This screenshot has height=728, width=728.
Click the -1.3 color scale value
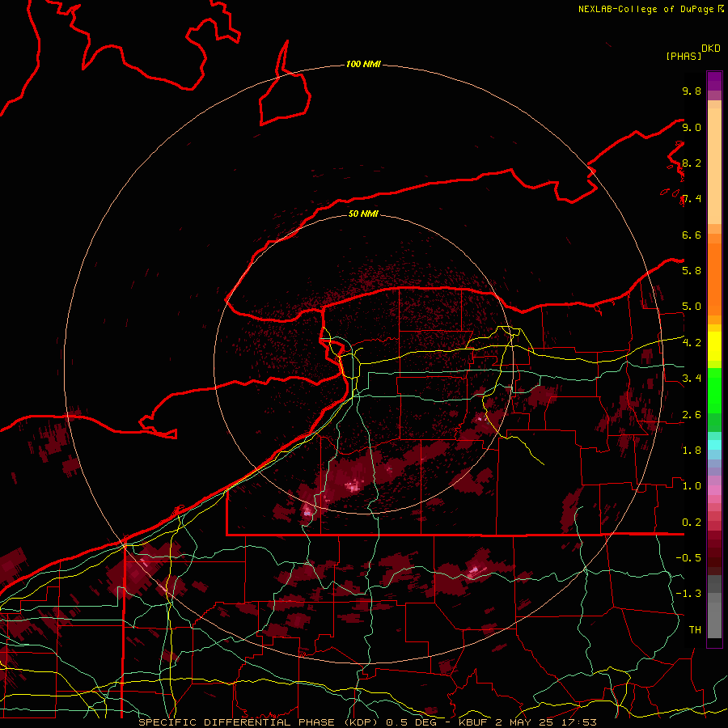(x=688, y=594)
